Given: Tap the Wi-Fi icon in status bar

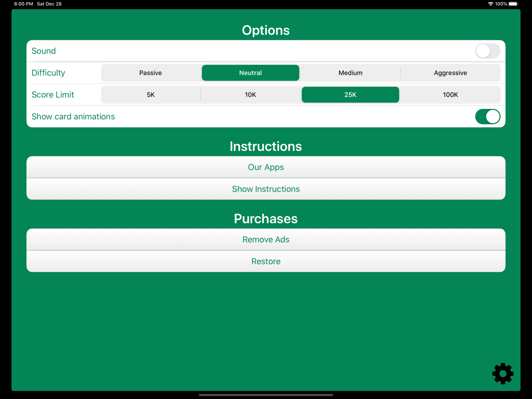Looking at the screenshot, I should (490, 4).
